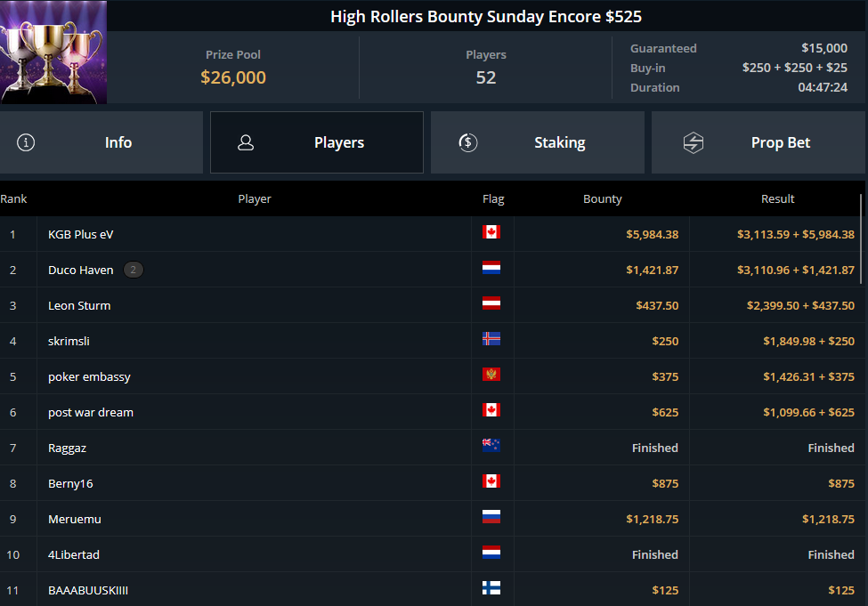Viewport: 868px width, 606px height.
Task: Open the Prop Bet tab
Action: 758,142
